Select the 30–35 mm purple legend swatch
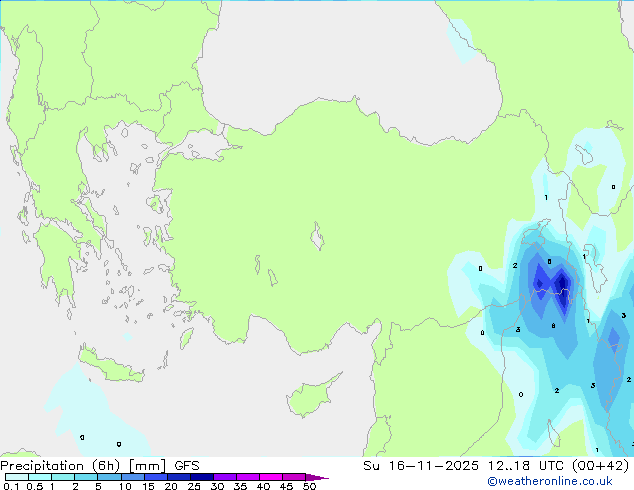 (225, 477)
